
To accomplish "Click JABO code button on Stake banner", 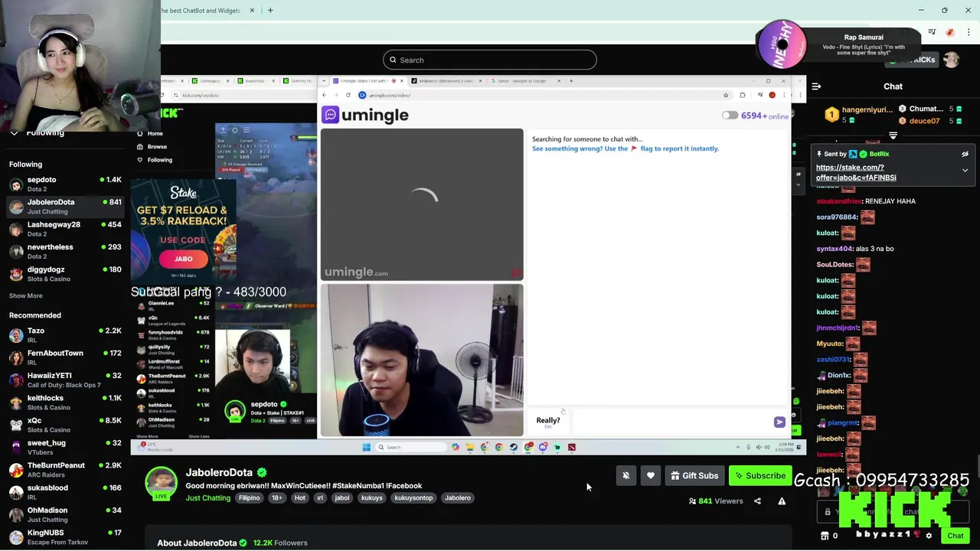I will (183, 259).
